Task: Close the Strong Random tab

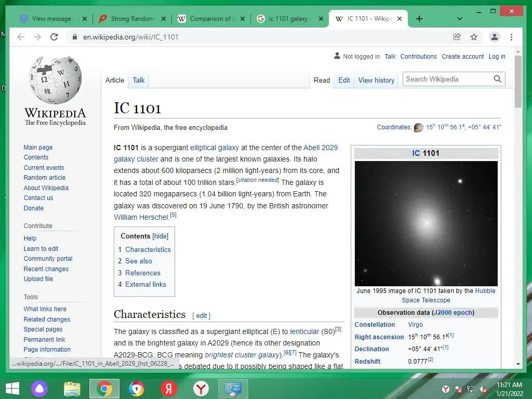Action: [164, 19]
